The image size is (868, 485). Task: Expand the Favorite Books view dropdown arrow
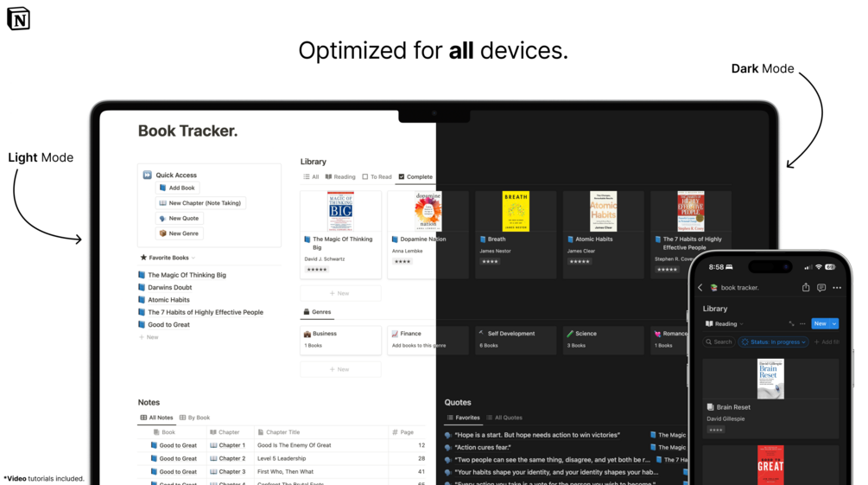(x=193, y=258)
